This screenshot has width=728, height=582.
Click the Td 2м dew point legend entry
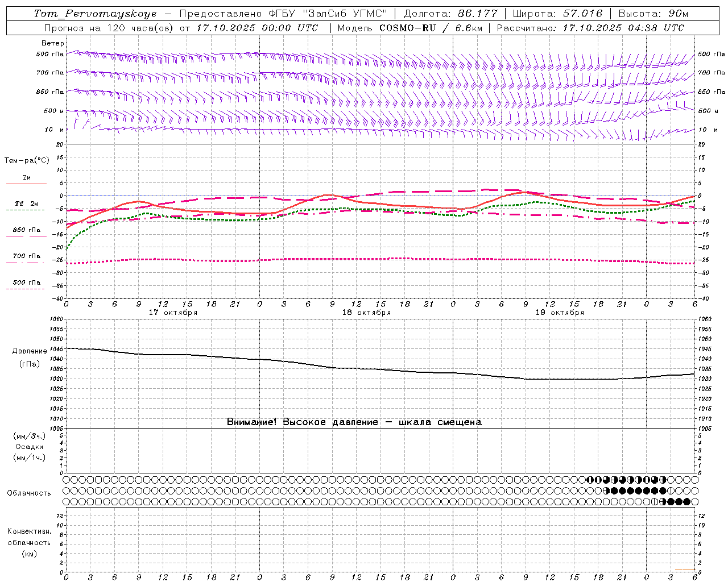click(x=27, y=203)
